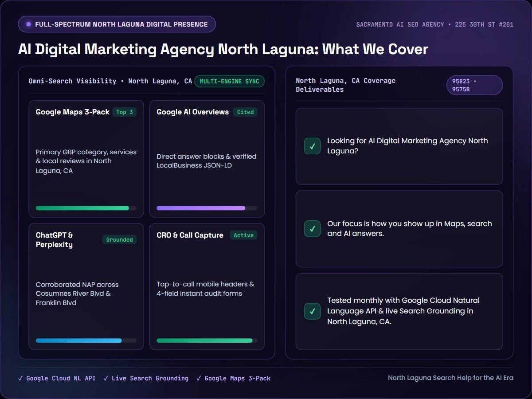
Task: Click the Google Maps 3-Pack green progress bar
Action: [86, 208]
